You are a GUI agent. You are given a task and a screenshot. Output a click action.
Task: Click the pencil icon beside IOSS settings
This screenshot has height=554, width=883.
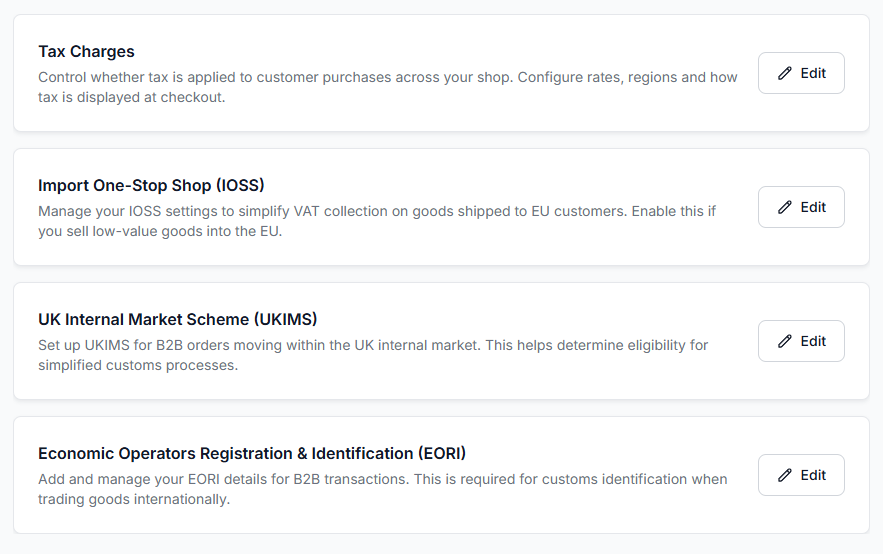(784, 207)
